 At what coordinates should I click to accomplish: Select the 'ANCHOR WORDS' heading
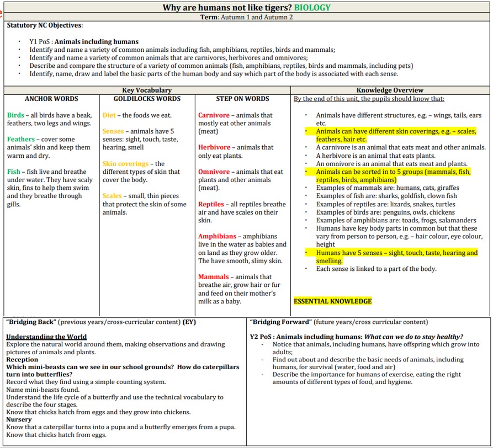(51, 99)
